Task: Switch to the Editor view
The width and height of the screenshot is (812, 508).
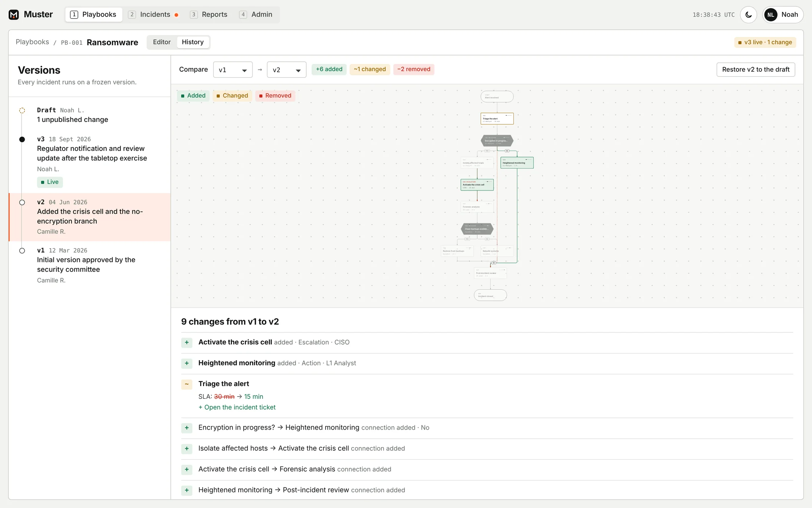Action: (162, 42)
